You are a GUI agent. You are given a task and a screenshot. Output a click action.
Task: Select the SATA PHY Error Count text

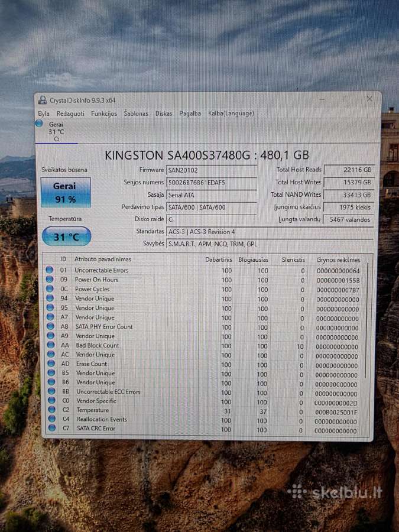(x=104, y=327)
